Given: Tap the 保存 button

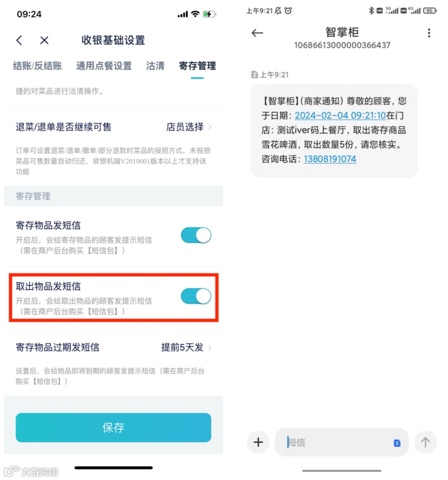Looking at the screenshot, I should [x=114, y=427].
